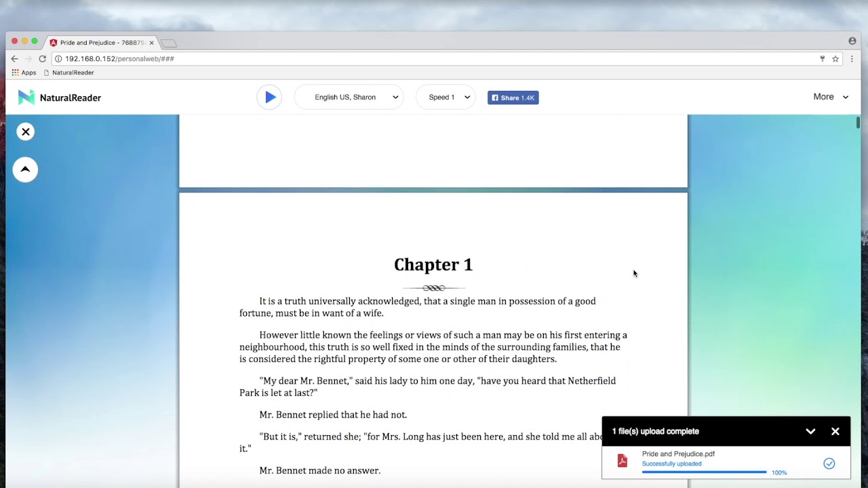Click the Chapter 1 heading
The width and height of the screenshot is (868, 488).
click(433, 264)
